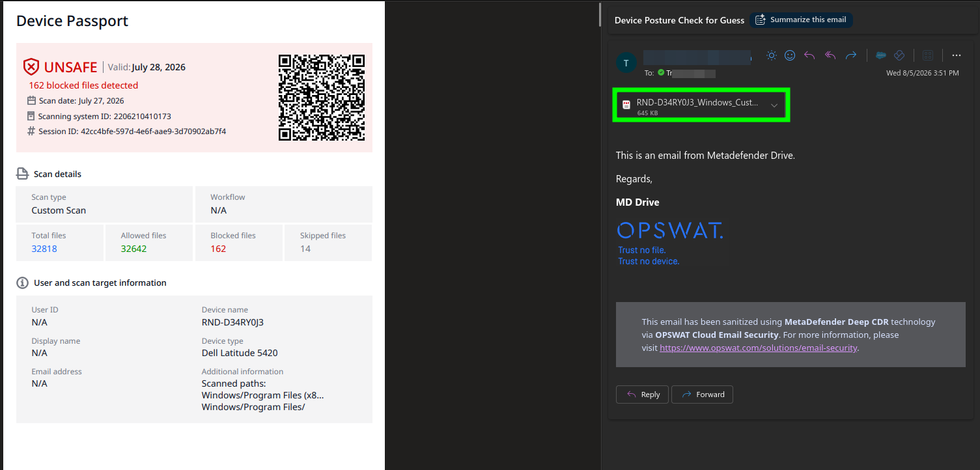Click the N/A value under Display name

(x=40, y=353)
